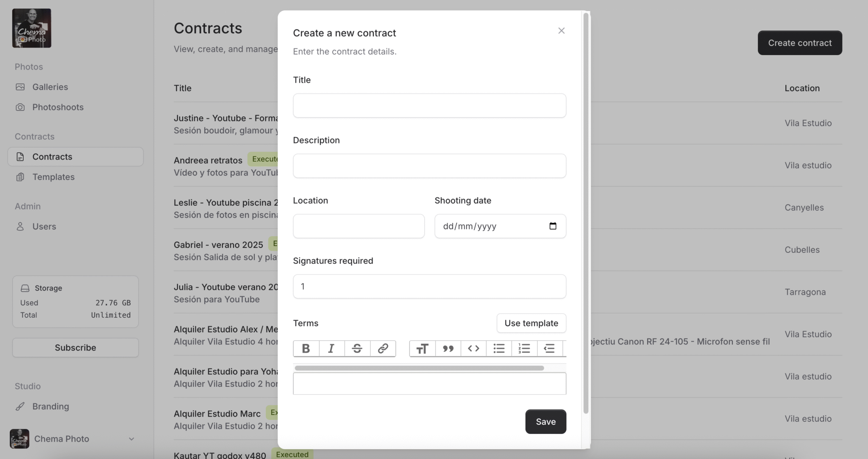Go to Templates in sidebar
This screenshot has height=459, width=868.
click(53, 177)
